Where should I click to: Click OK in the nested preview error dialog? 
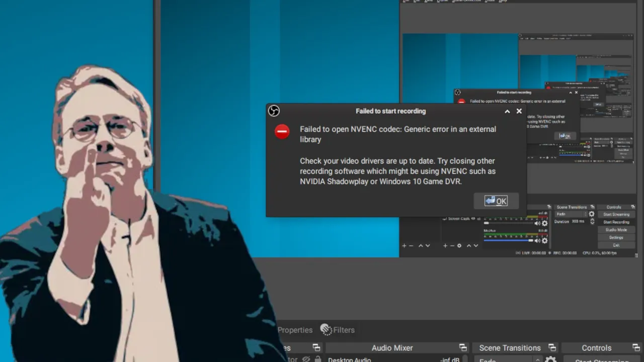click(x=565, y=136)
